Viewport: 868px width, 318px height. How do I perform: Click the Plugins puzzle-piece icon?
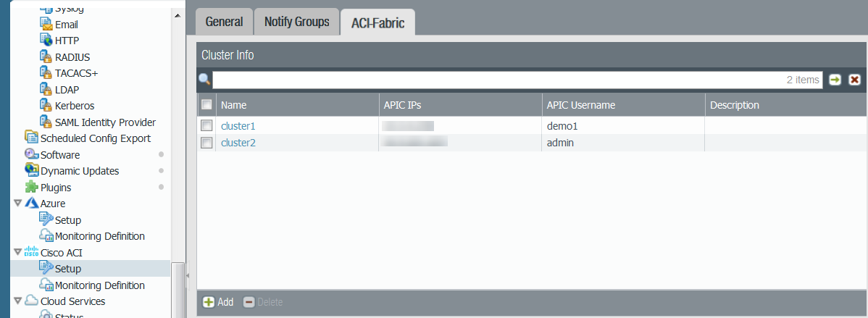32,187
